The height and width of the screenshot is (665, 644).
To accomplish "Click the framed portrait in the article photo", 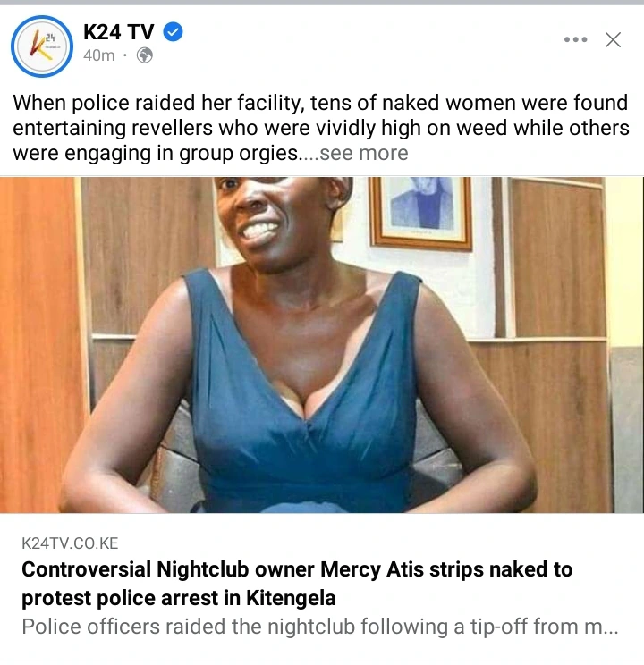I will pyautogui.click(x=420, y=212).
